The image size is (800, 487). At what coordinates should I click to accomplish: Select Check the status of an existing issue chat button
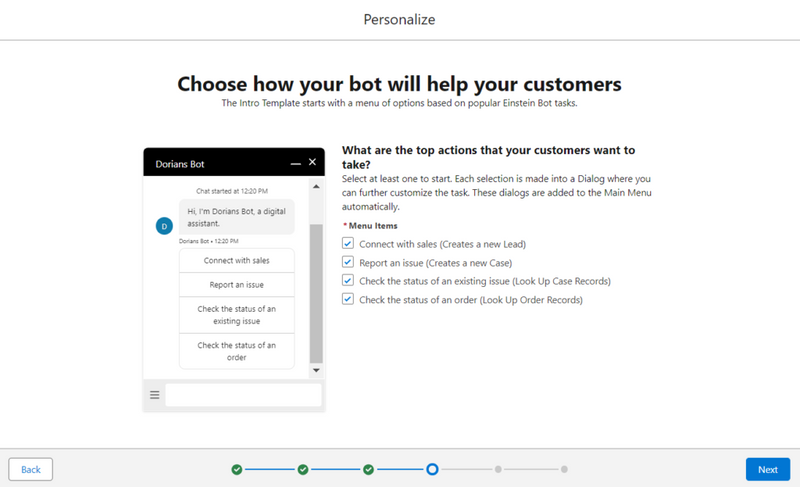237,315
